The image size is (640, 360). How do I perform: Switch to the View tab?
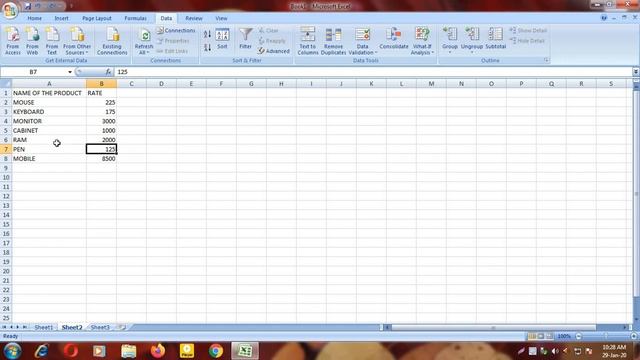pyautogui.click(x=221, y=18)
